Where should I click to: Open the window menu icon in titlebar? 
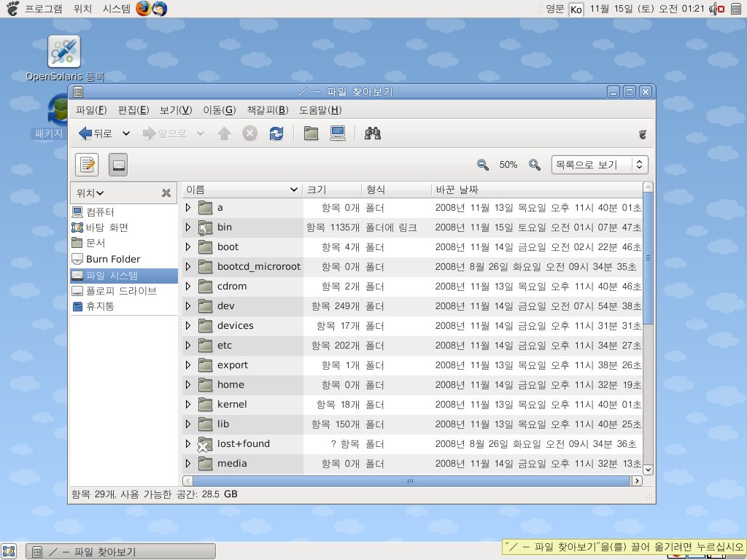tap(78, 92)
